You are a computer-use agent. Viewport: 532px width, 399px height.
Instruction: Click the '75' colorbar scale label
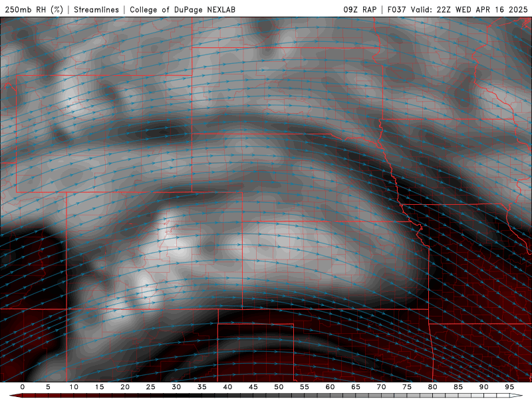[407, 387]
